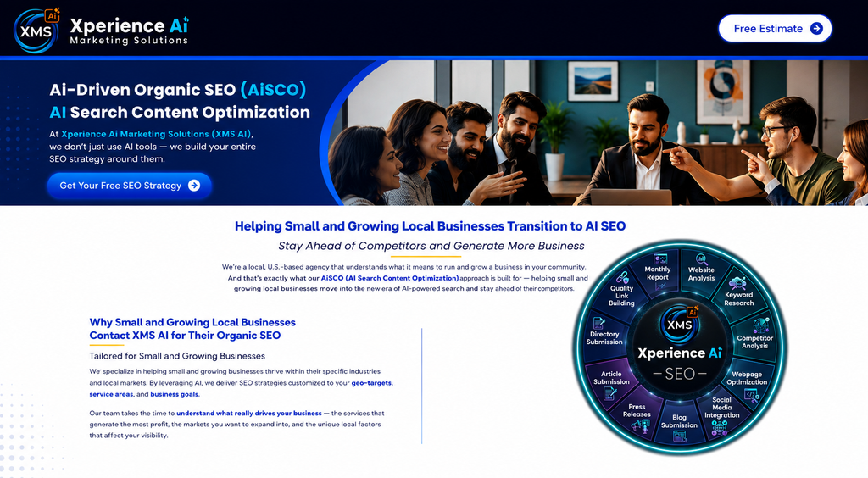This screenshot has width=868, height=478.
Task: Click the XMS logo at wheel center
Action: pos(679,325)
